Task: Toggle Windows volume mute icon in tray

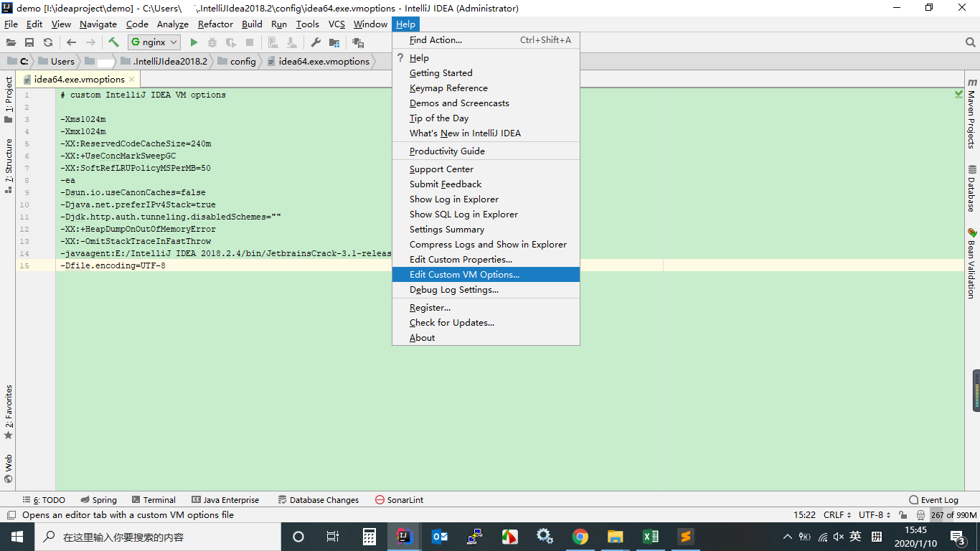Action: click(x=839, y=537)
